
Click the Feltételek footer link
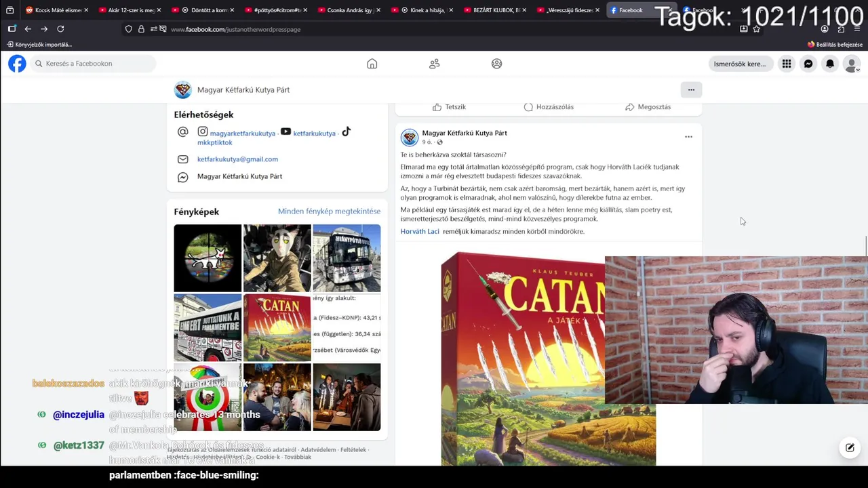(353, 450)
